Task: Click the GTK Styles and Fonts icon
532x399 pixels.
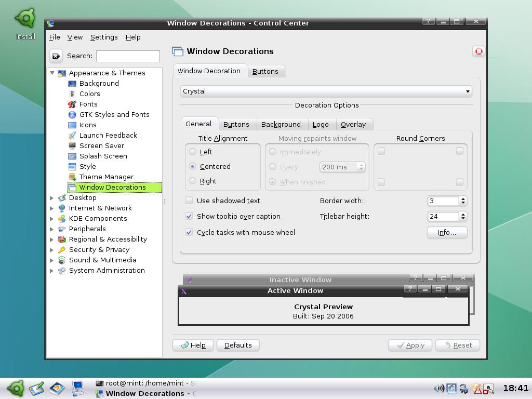Action: pyautogui.click(x=72, y=115)
